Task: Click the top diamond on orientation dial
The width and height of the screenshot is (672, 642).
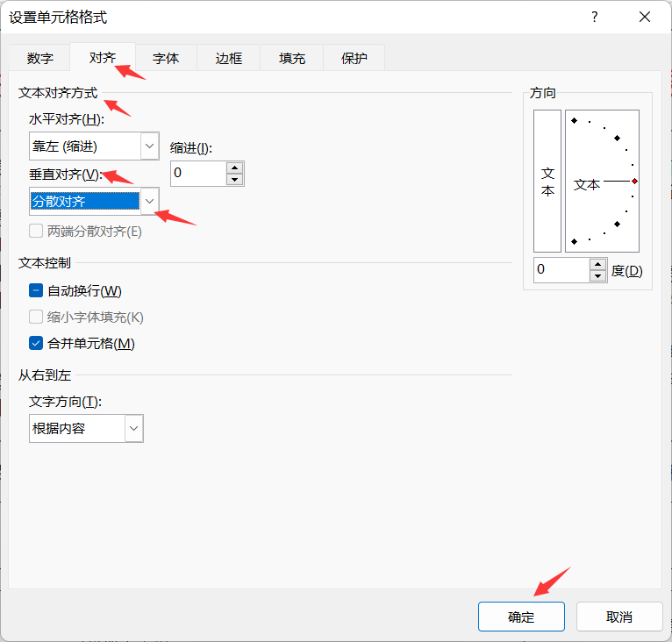Action: pos(575,121)
